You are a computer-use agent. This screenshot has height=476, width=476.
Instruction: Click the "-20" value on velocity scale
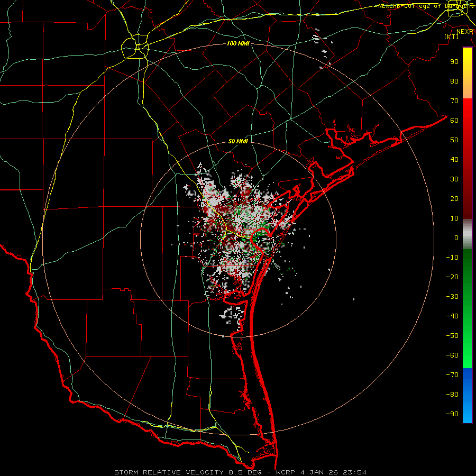(452, 277)
